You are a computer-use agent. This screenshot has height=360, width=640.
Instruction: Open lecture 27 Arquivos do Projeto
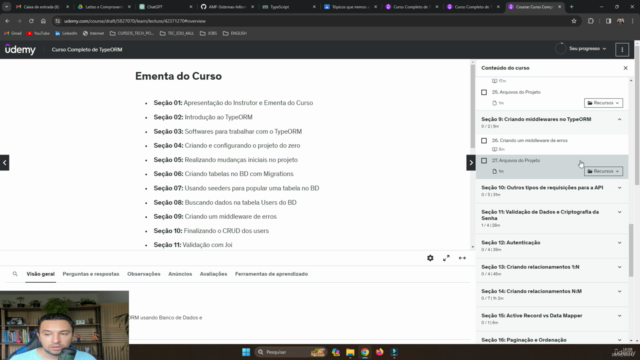pos(552,167)
